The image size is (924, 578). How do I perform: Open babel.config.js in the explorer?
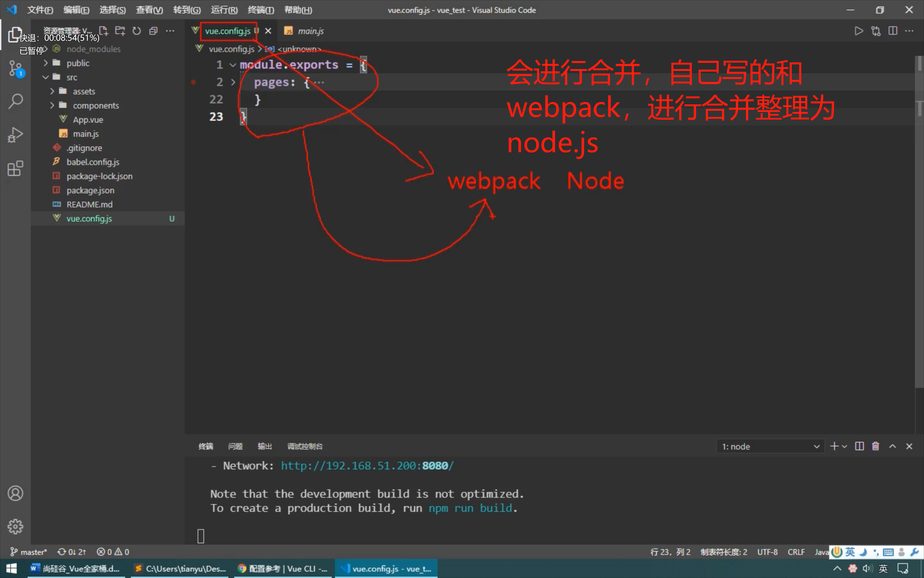point(93,162)
